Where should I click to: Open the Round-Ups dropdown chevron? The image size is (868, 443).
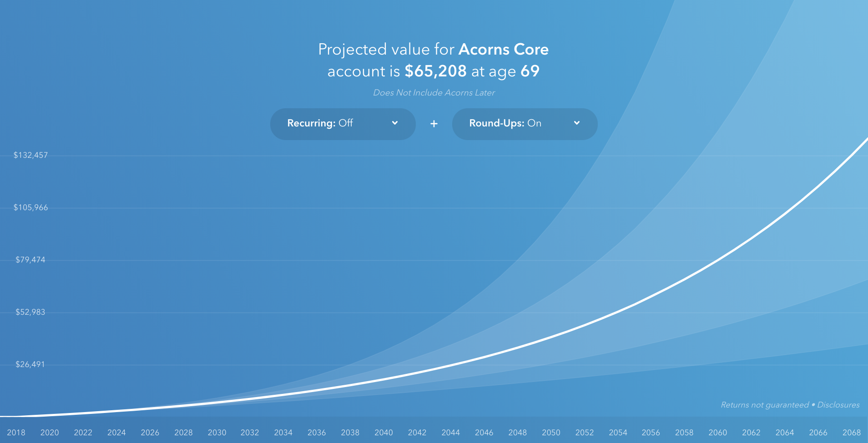[577, 123]
